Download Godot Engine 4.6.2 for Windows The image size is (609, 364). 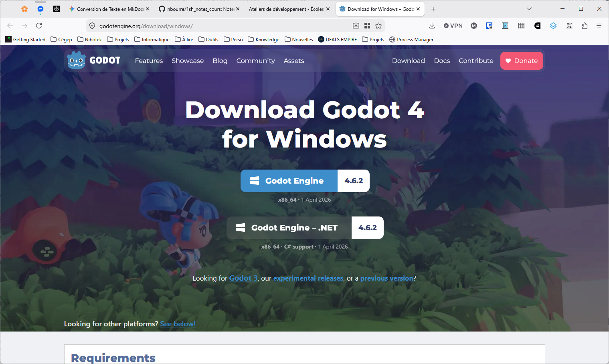tap(305, 181)
